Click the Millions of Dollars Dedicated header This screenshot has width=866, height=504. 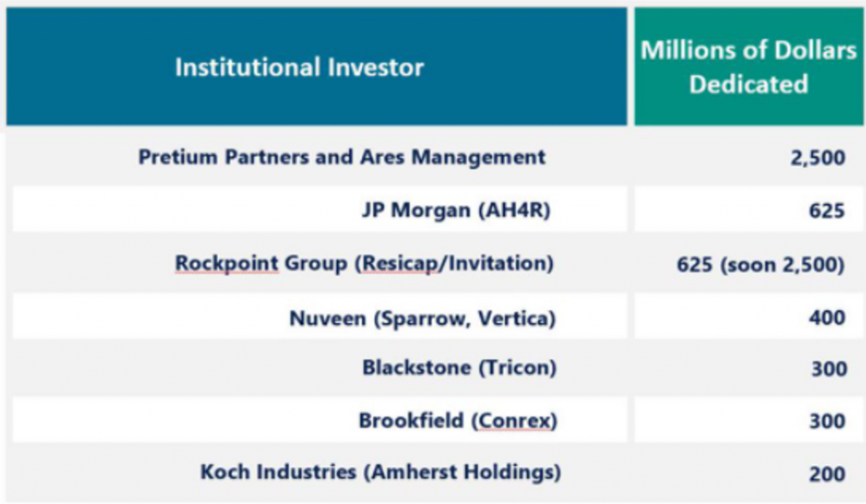(748, 67)
